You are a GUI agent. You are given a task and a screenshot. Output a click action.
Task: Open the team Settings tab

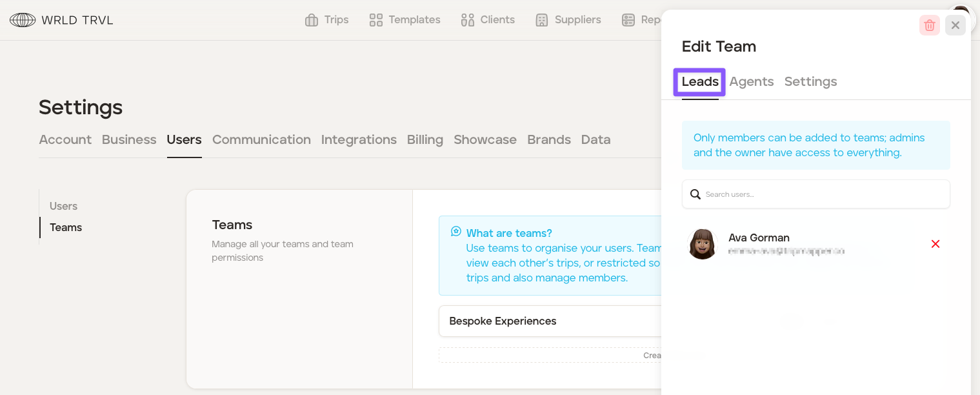(810, 82)
